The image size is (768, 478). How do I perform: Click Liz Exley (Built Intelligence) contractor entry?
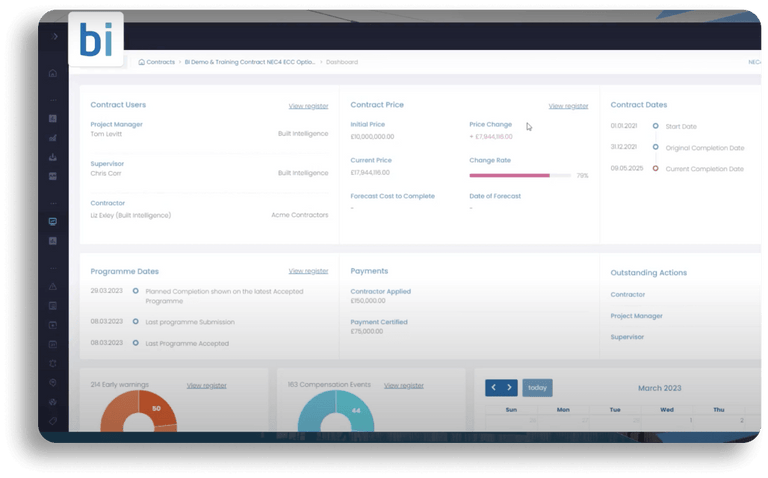pyautogui.click(x=131, y=215)
